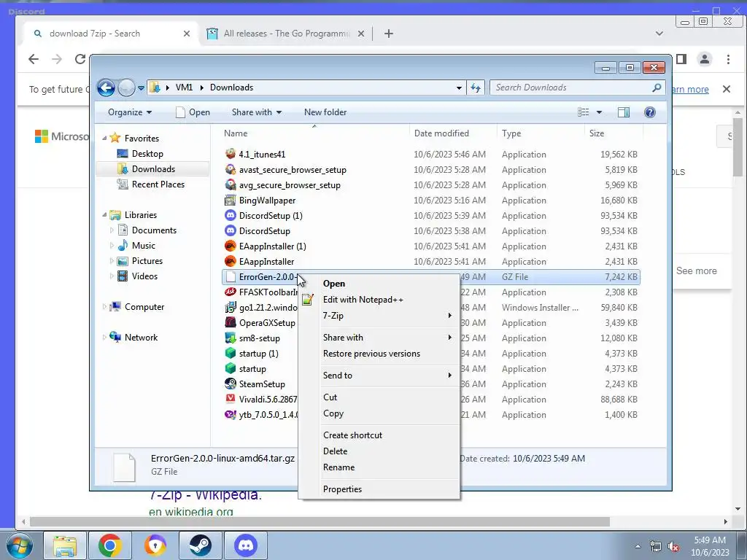Choose Open in the context menu
747x560 pixels.
(379, 284)
